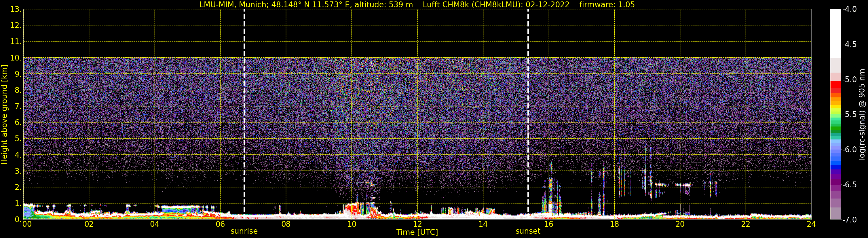This screenshot has width=868, height=238.
Task: Click the "08" time axis tick label
Action: point(286,224)
